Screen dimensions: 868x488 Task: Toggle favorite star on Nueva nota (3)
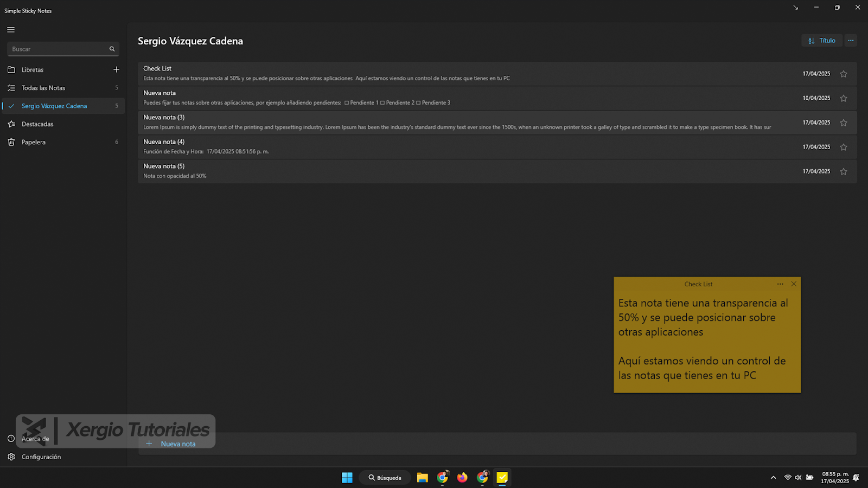(x=843, y=123)
